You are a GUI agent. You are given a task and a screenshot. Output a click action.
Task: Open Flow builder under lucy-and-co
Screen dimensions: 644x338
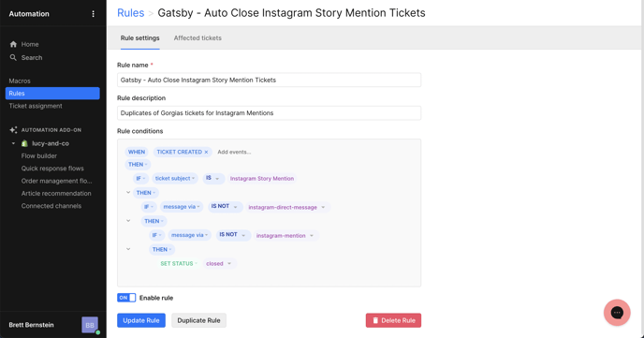(39, 156)
